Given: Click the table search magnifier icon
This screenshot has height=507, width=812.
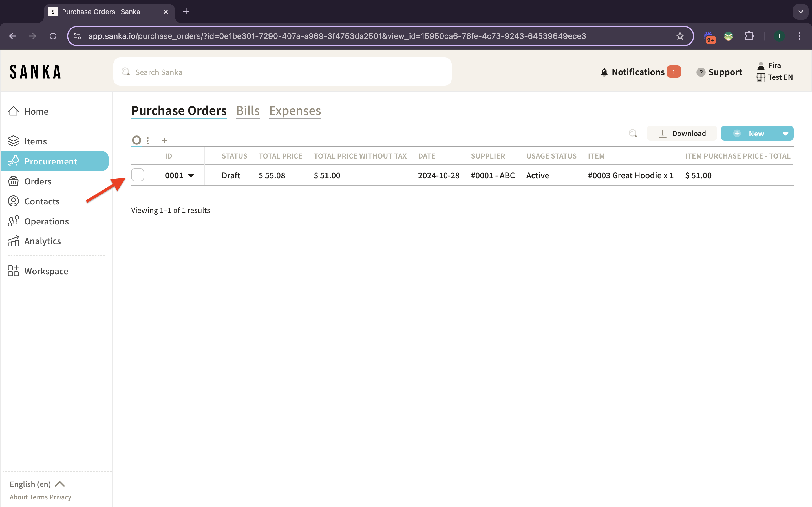Looking at the screenshot, I should 632,134.
